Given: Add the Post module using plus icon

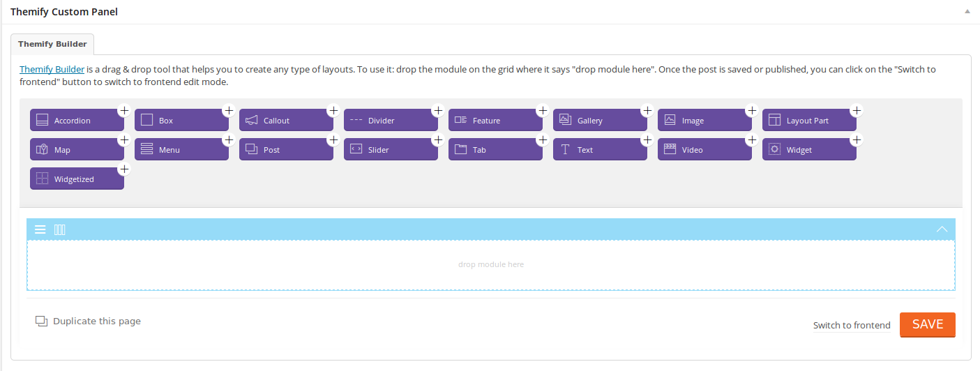Looking at the screenshot, I should (333, 139).
